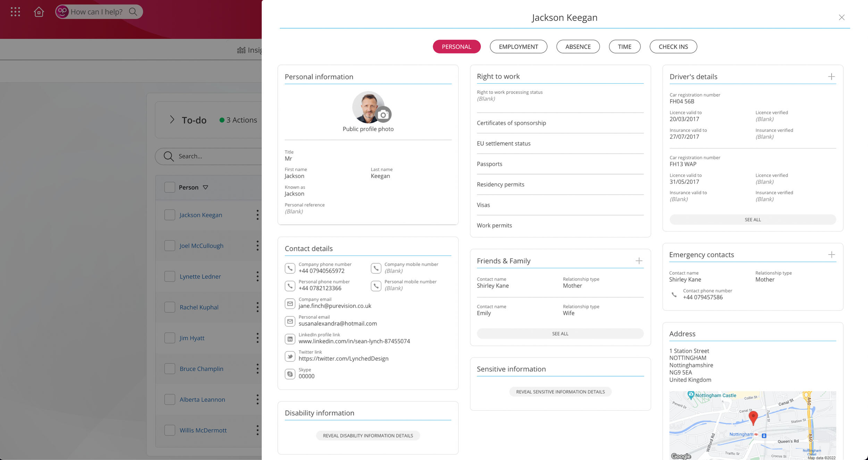Viewport: 868px width, 460px height.
Task: Open the Insights chart icon
Action: (x=241, y=50)
